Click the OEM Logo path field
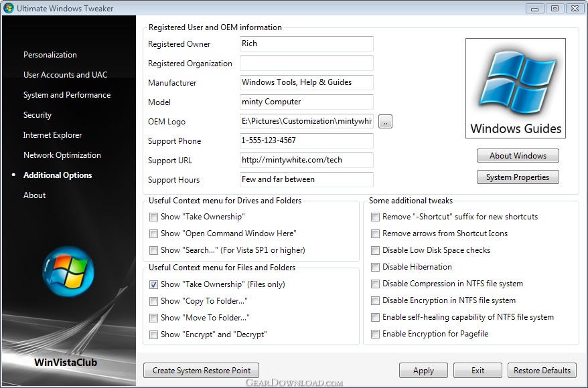 [x=306, y=121]
